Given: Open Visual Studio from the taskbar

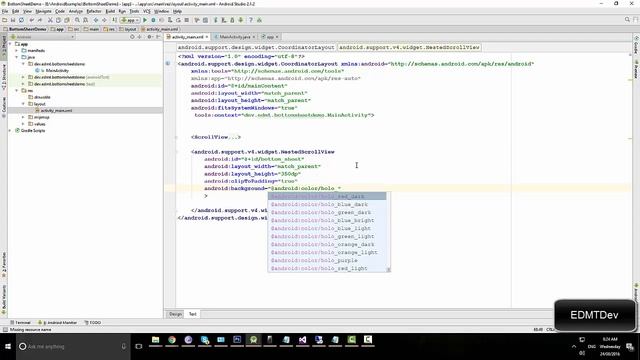Looking at the screenshot, I should [302, 340].
